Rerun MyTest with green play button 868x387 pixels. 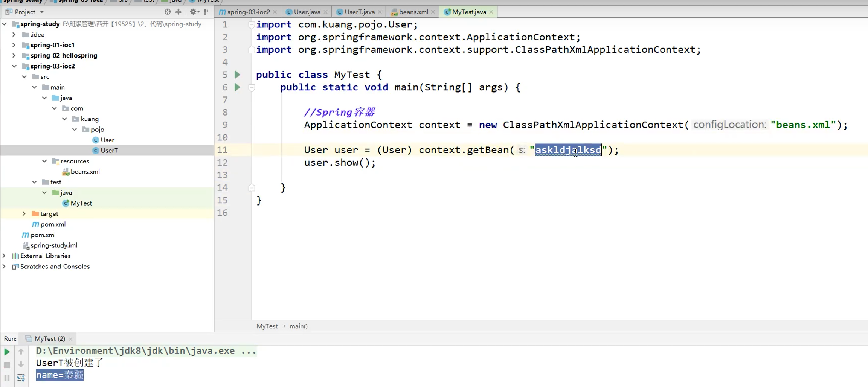point(7,352)
